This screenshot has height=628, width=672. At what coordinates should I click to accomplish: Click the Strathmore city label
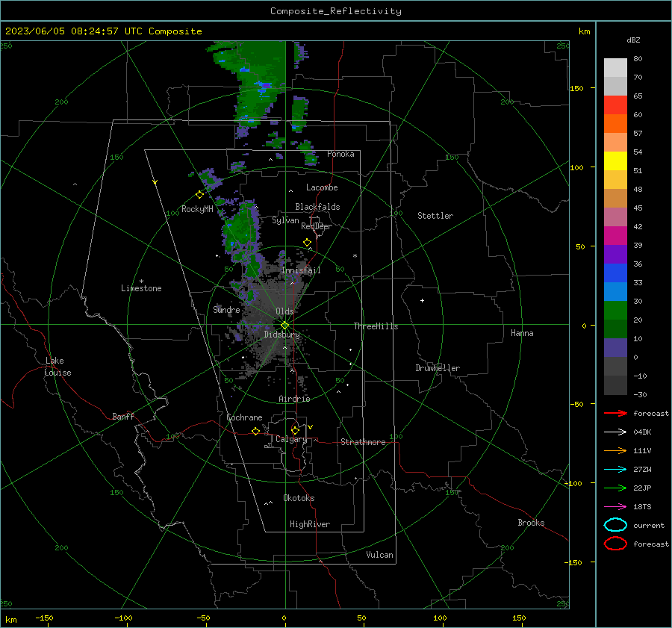[363, 442]
